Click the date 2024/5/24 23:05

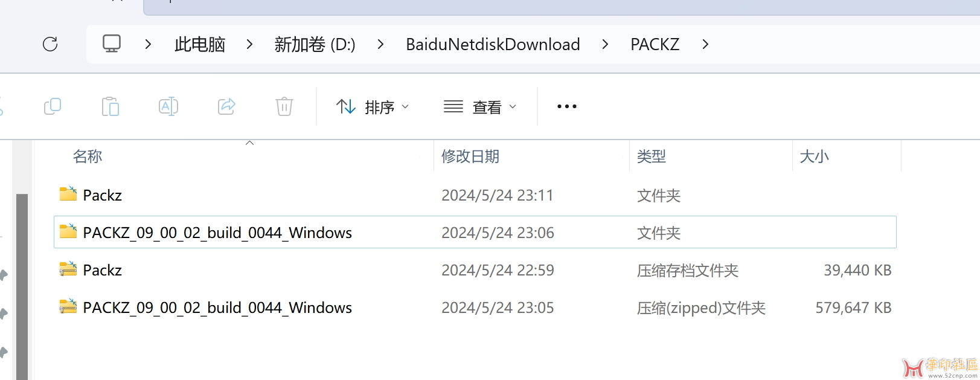[498, 308]
